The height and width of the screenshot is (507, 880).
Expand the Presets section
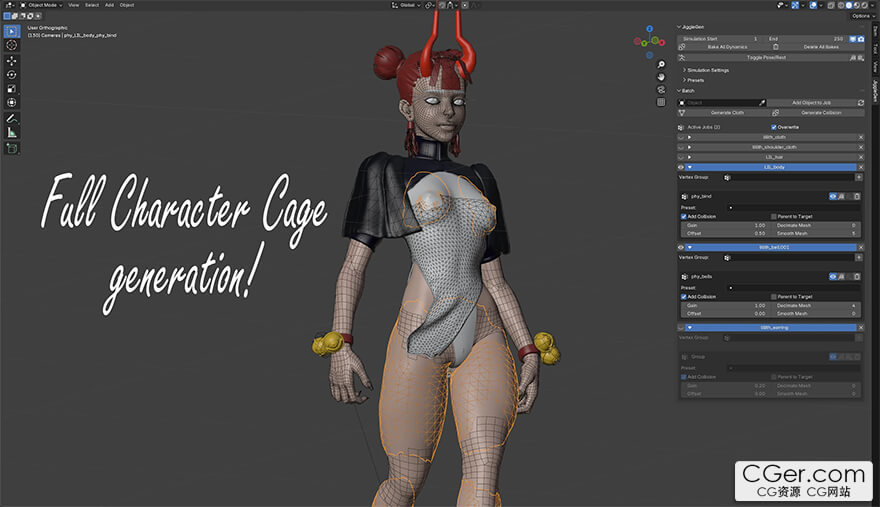pyautogui.click(x=695, y=80)
